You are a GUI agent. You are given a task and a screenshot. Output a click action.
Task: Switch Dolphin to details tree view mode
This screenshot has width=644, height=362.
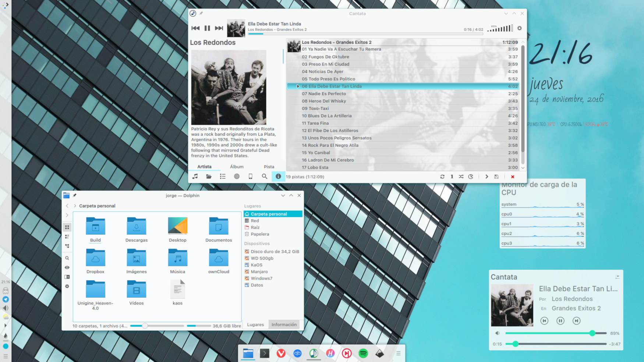(x=67, y=246)
